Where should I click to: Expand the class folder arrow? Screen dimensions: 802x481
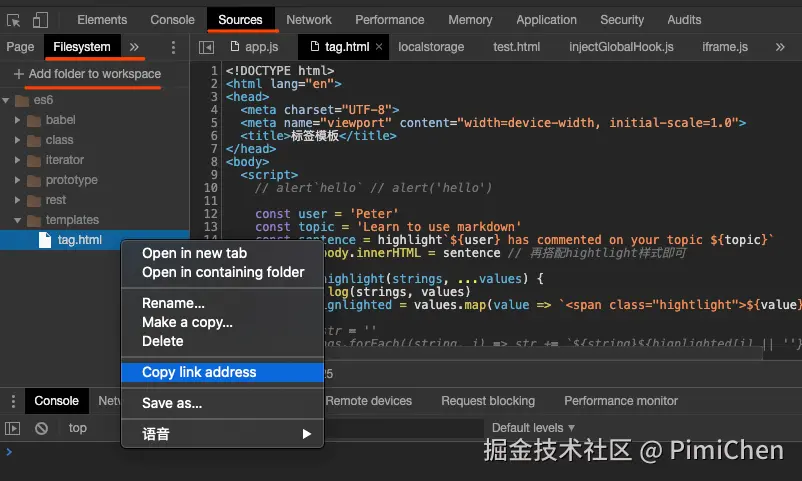coord(17,140)
